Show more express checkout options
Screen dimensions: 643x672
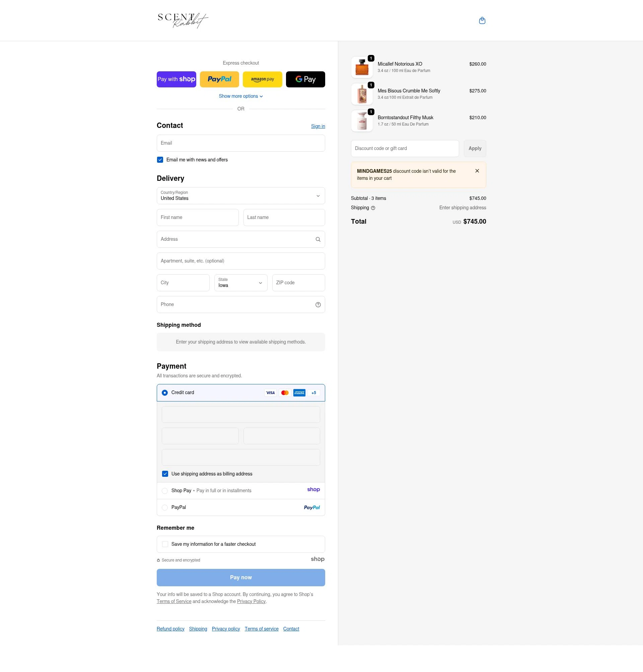(x=240, y=96)
